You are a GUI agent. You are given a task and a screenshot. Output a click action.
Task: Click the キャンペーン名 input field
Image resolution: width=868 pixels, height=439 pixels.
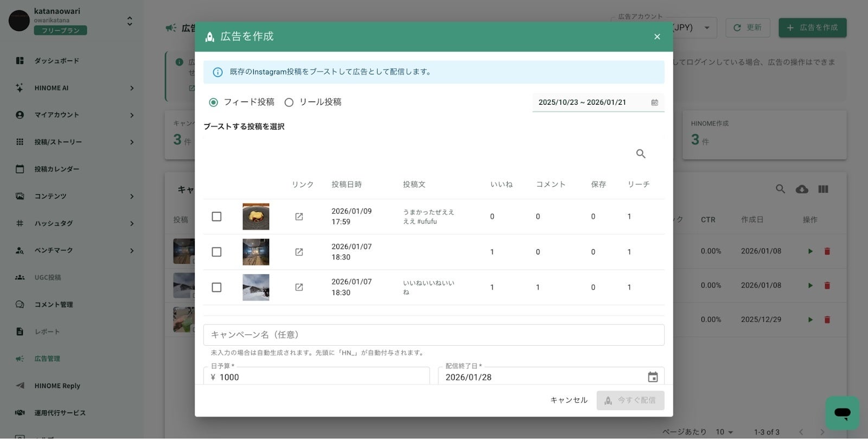pyautogui.click(x=433, y=335)
